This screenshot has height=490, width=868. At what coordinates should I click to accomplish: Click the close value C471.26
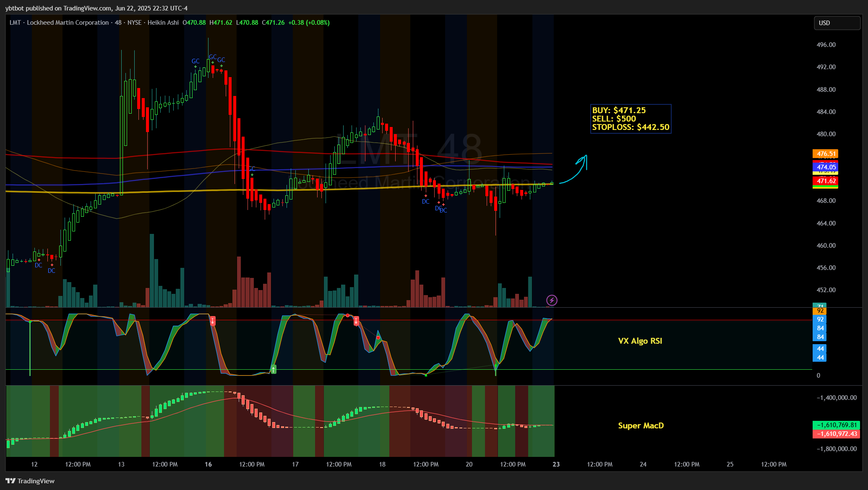(273, 23)
